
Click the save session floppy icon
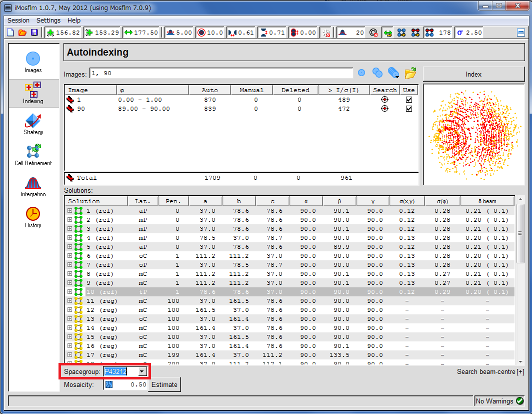(x=34, y=33)
